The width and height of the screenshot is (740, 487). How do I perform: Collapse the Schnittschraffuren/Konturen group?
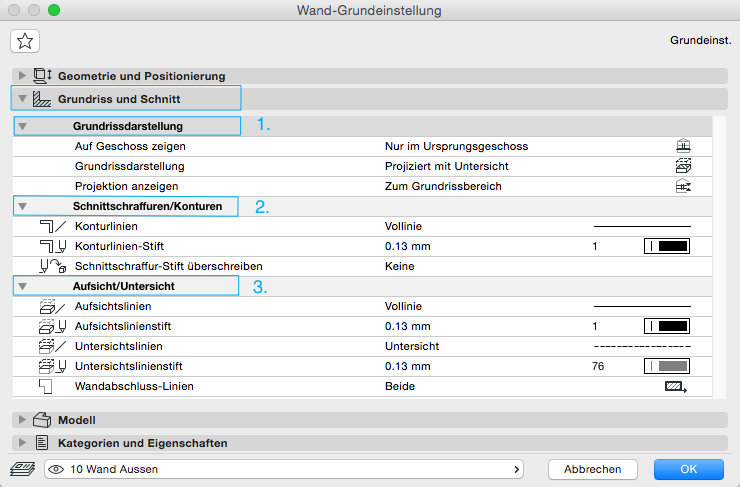click(22, 207)
